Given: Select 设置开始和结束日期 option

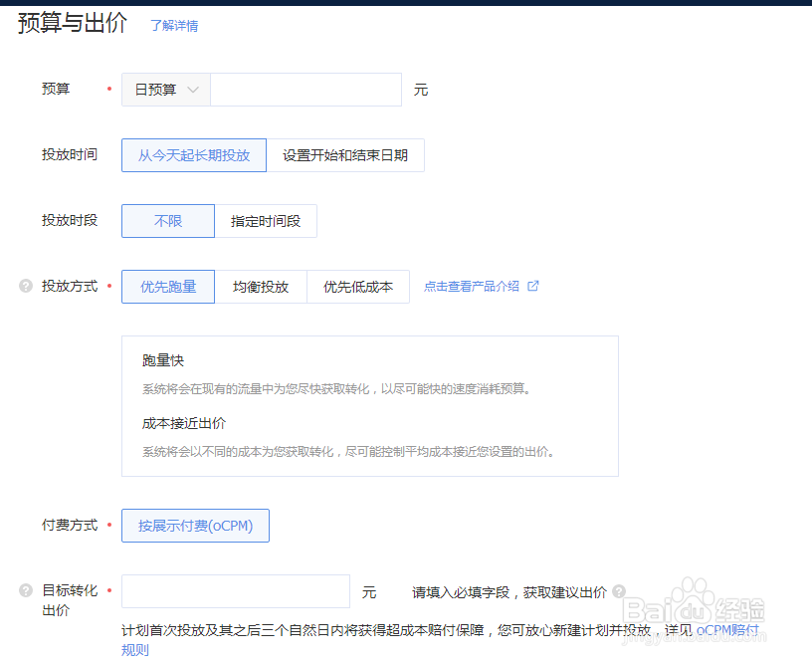Looking at the screenshot, I should click(x=345, y=155).
